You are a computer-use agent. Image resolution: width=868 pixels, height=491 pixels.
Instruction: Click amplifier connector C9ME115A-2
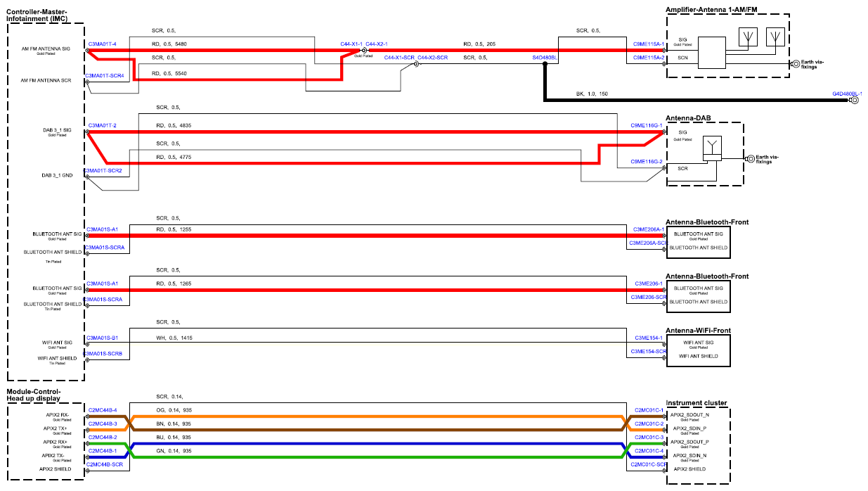click(x=648, y=58)
